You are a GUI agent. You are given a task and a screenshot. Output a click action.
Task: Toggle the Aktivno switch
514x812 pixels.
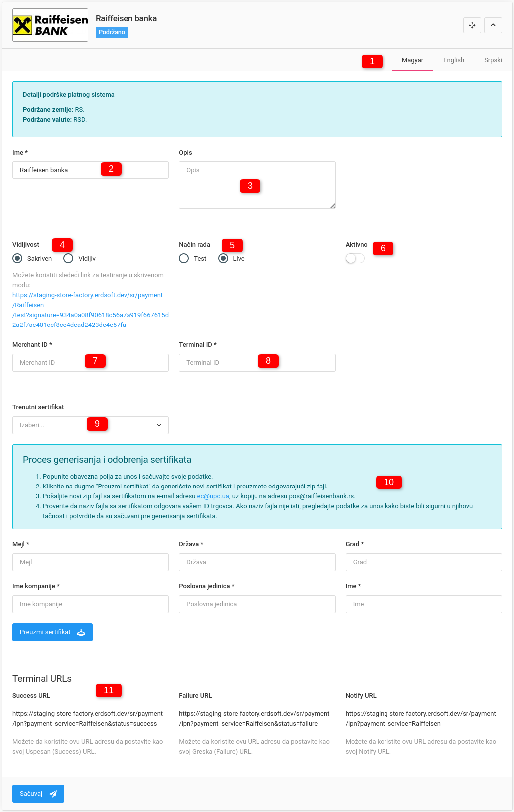pyautogui.click(x=355, y=258)
